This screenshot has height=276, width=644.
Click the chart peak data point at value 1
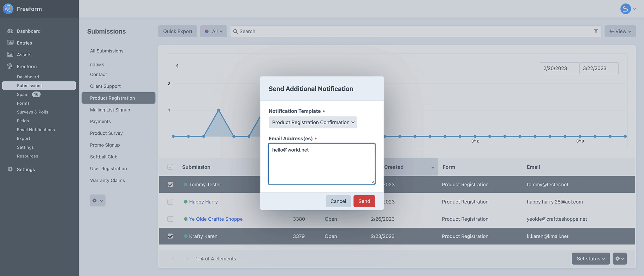(219, 110)
